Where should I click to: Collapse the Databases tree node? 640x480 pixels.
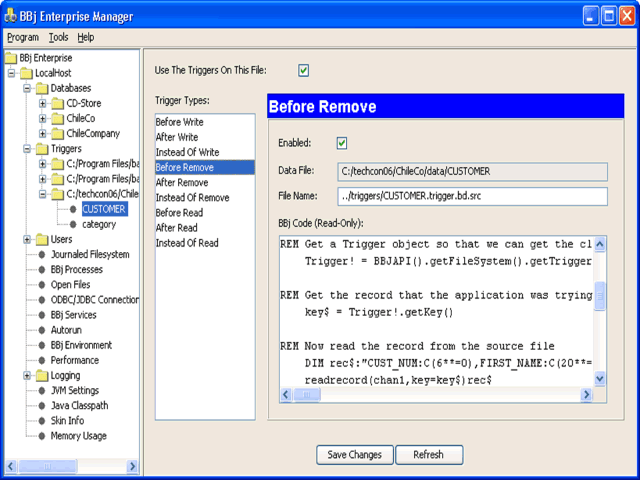click(x=27, y=89)
